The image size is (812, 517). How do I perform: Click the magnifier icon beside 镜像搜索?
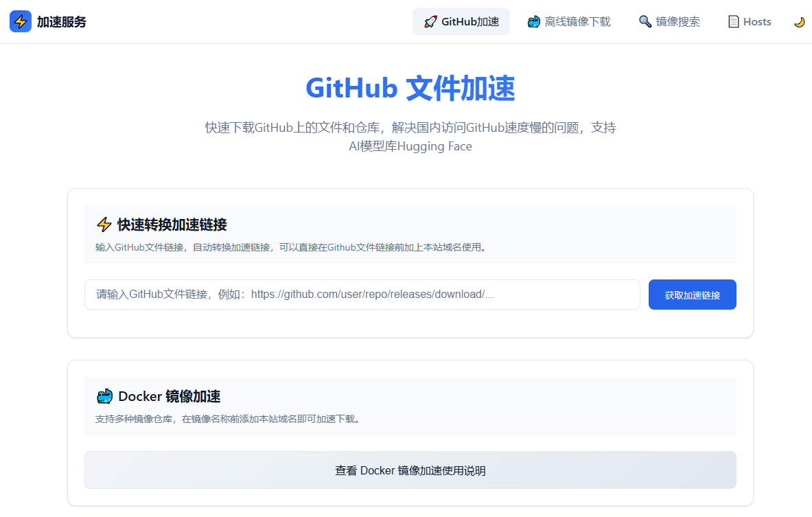point(645,22)
